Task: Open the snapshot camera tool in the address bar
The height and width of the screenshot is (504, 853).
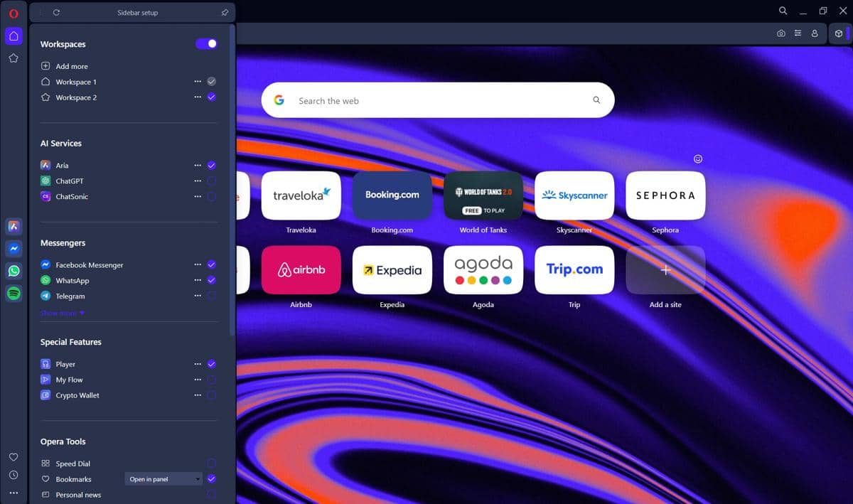Action: click(780, 33)
